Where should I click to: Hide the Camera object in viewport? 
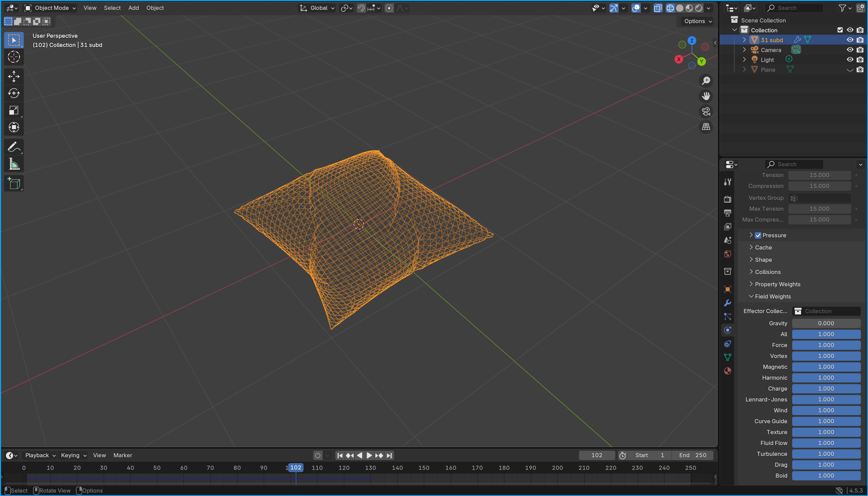(x=850, y=50)
